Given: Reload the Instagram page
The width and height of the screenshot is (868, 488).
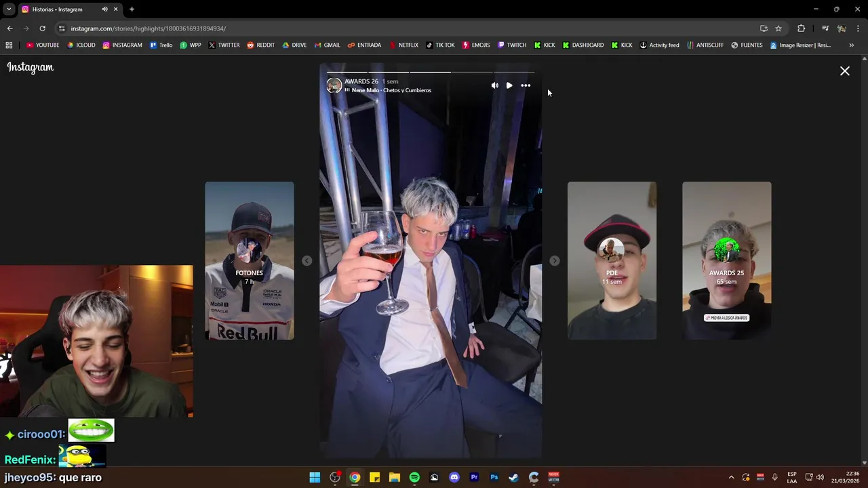Looking at the screenshot, I should click(42, 28).
